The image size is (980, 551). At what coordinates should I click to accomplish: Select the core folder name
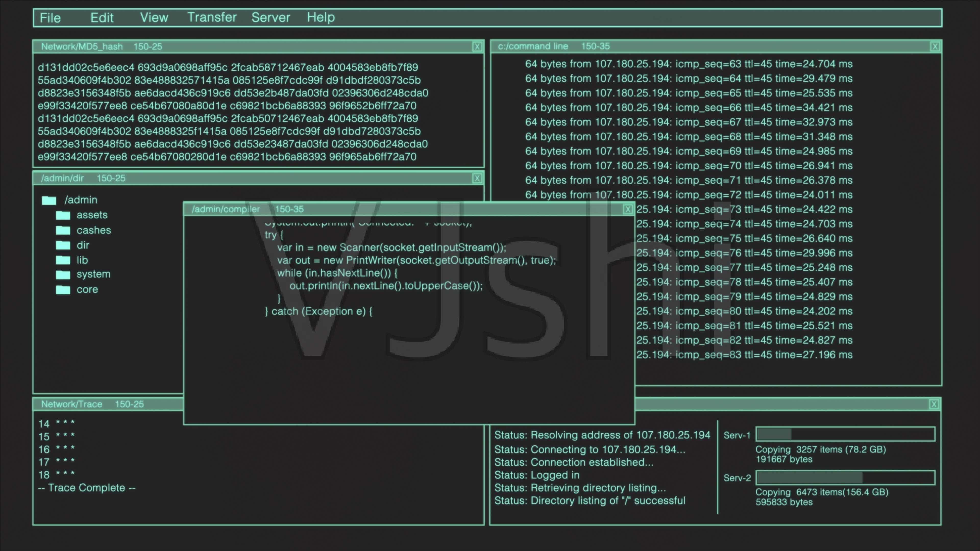88,289
